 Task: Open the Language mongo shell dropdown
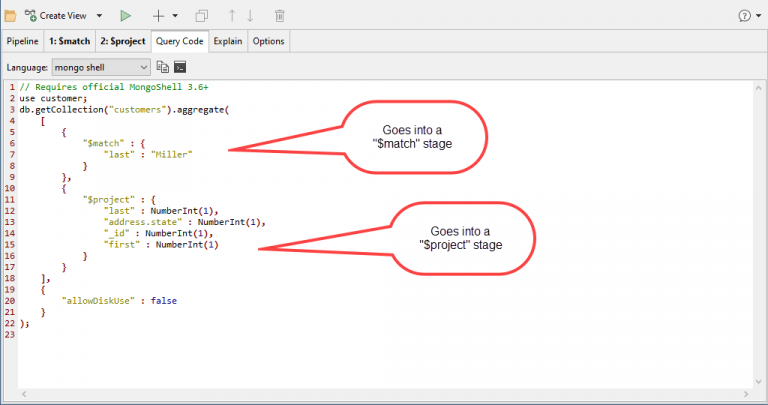pos(100,67)
